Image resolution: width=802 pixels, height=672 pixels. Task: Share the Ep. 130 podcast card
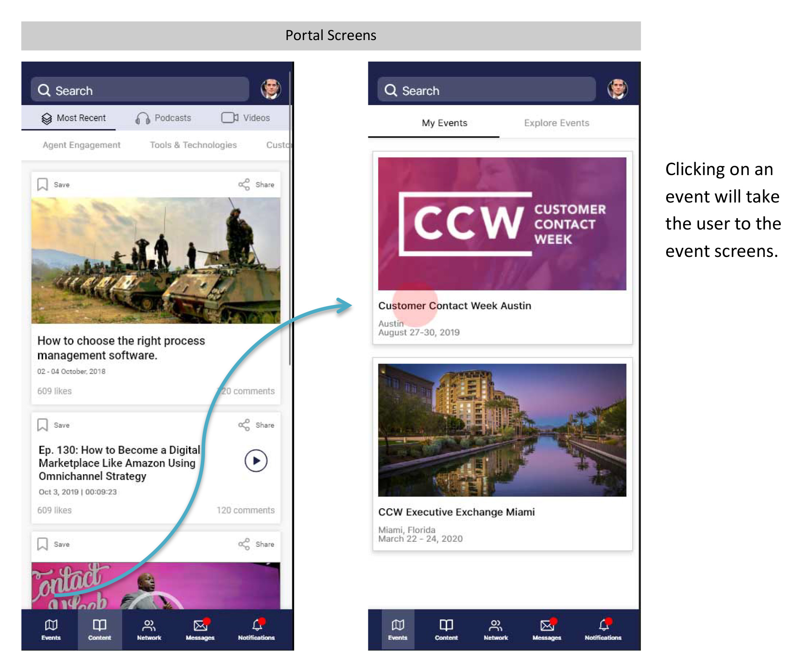coord(256,425)
